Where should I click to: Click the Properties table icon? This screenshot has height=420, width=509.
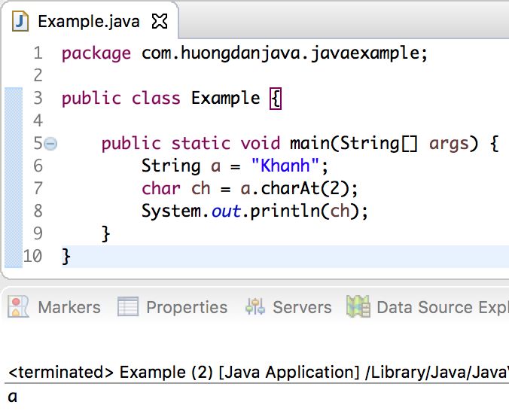coord(128,306)
